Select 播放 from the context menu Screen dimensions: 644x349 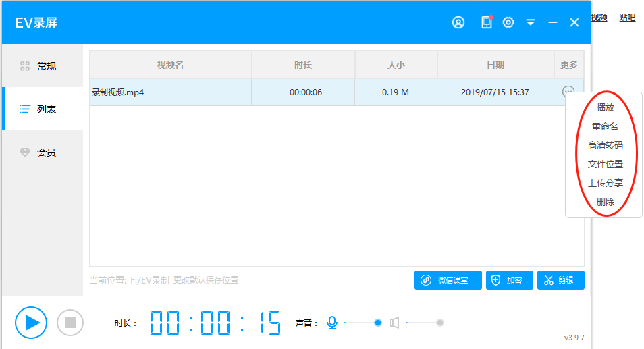pos(605,107)
